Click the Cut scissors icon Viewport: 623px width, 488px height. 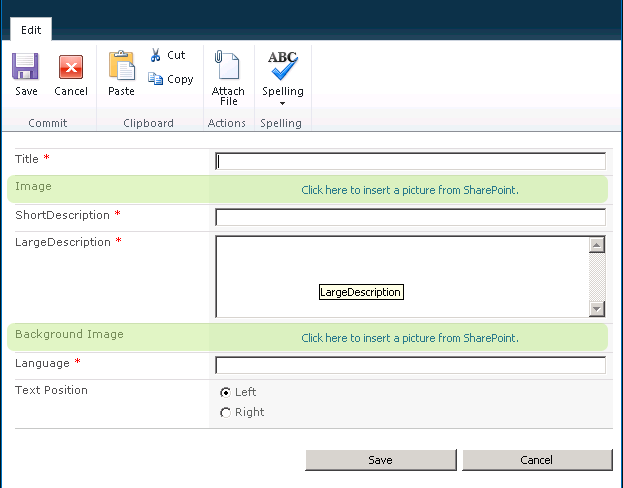[156, 56]
